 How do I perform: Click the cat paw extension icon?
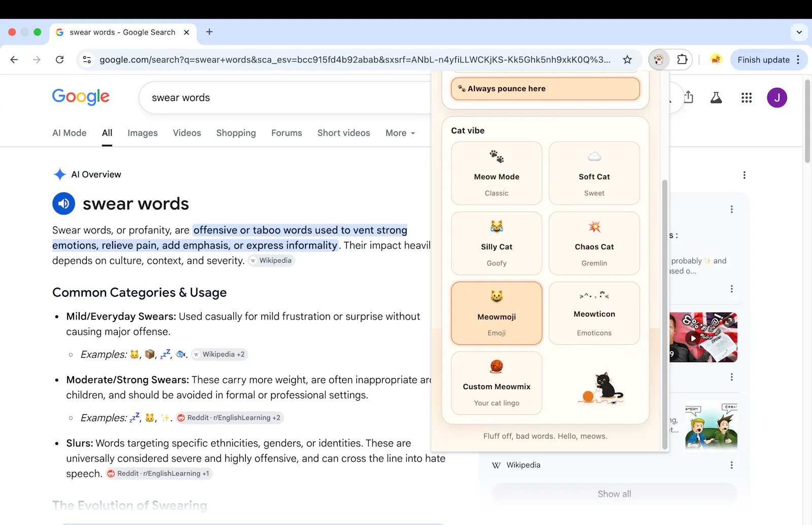click(659, 60)
